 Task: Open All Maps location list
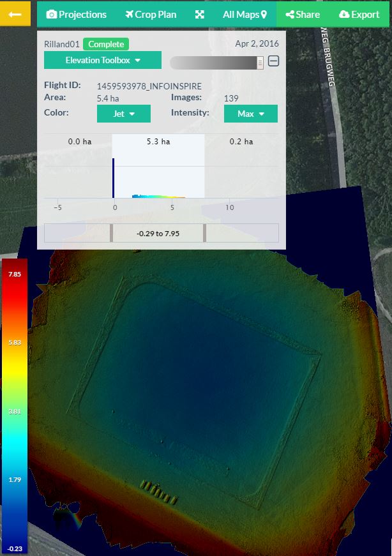(x=245, y=14)
